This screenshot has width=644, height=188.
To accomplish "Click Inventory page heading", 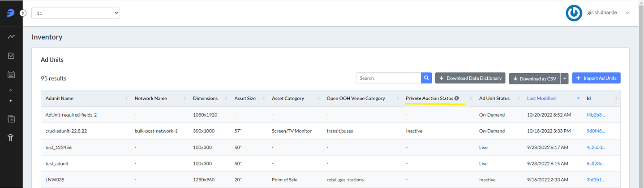I will click(x=47, y=37).
